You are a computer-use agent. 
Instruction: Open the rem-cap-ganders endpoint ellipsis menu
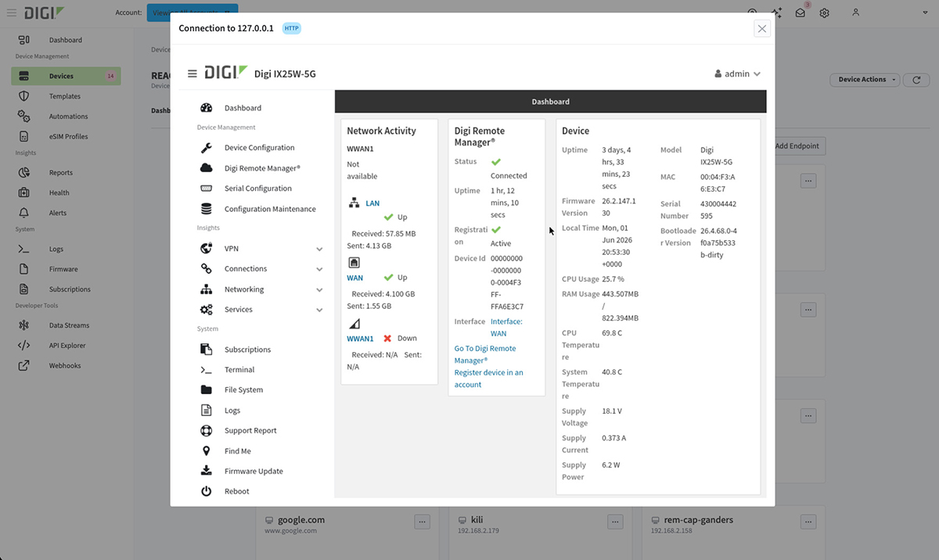point(809,522)
